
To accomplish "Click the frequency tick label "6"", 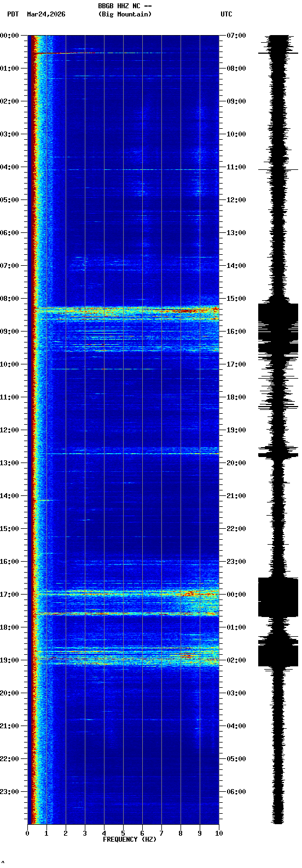I will [142, 833].
